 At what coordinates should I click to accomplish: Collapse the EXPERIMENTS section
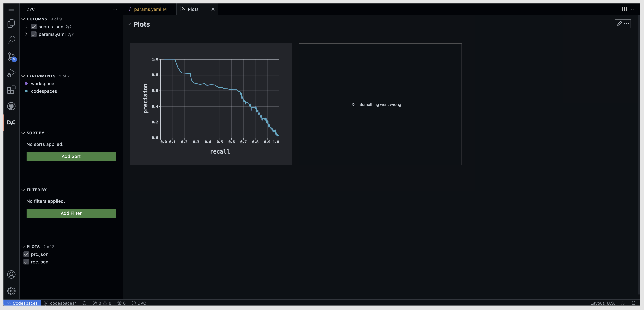coord(23,76)
